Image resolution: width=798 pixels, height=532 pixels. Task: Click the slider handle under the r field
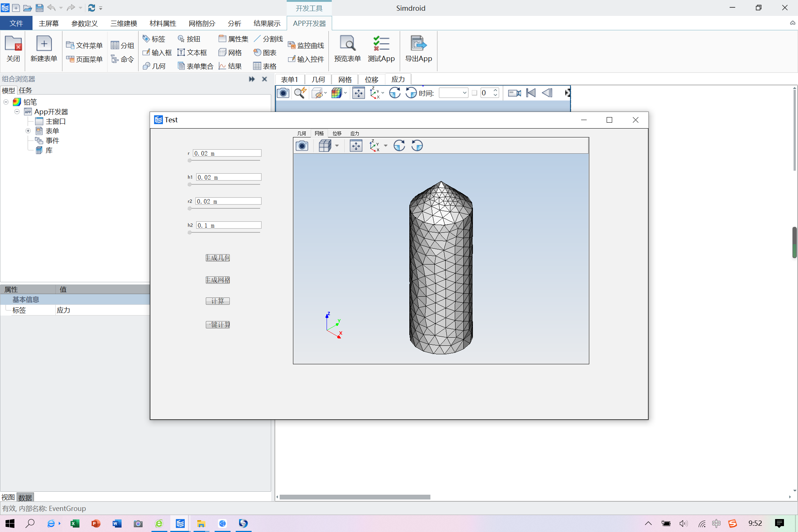pyautogui.click(x=190, y=161)
